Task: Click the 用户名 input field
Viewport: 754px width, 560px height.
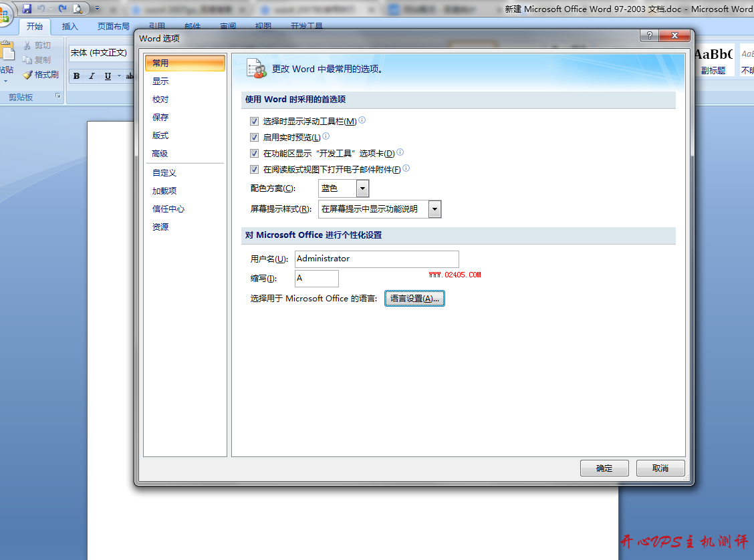Action: [376, 259]
